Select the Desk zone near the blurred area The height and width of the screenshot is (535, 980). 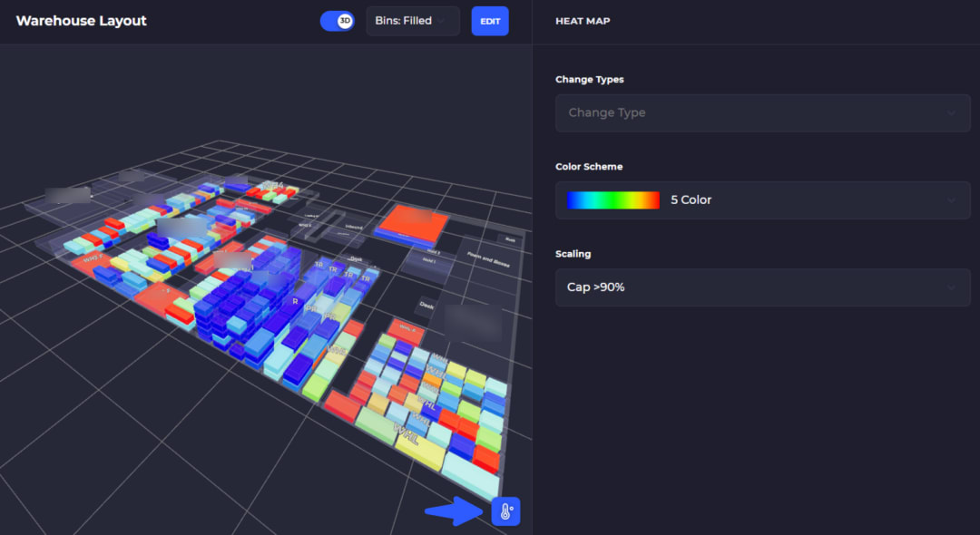click(427, 306)
